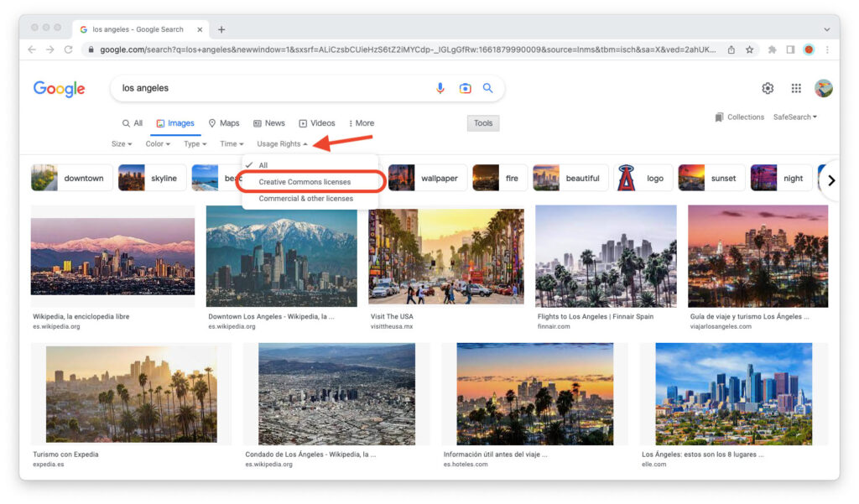The height and width of the screenshot is (504, 859).
Task: Collapse the Usage Rights dropdown
Action: (x=282, y=144)
